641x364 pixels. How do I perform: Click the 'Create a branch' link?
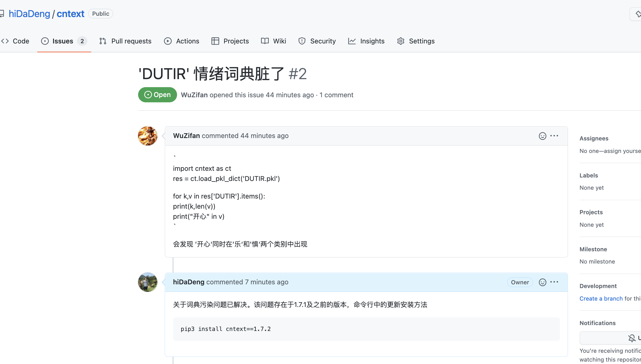(x=601, y=298)
